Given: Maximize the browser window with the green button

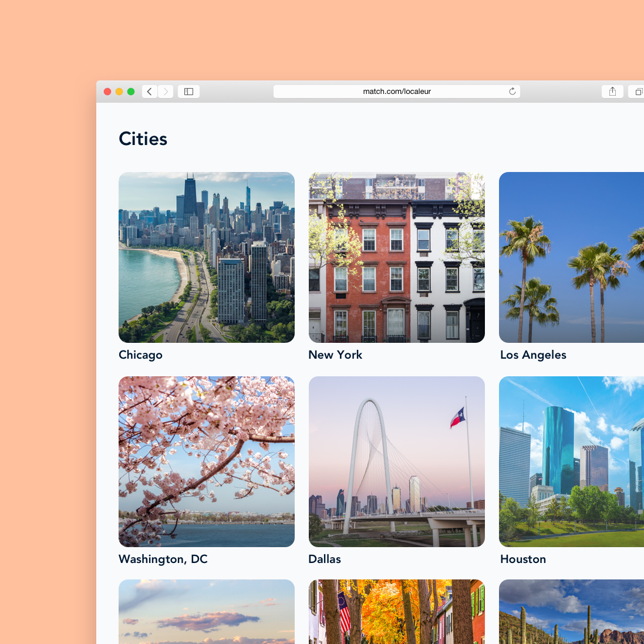Looking at the screenshot, I should point(131,92).
